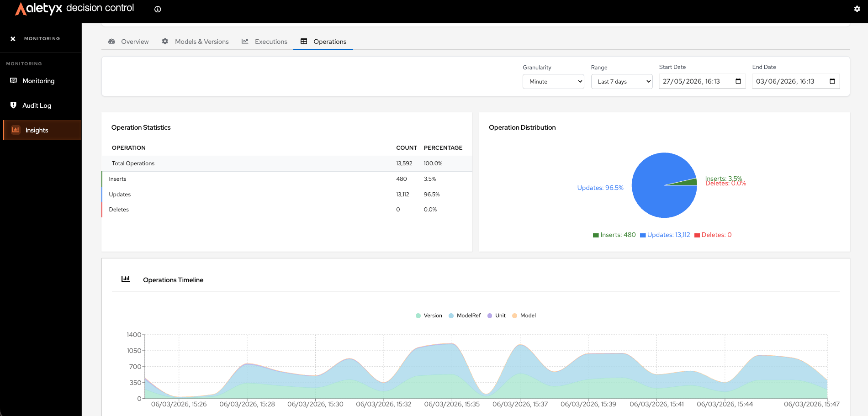Click the 06/03/2026, 15:35 timeline axis label
Screen dimensions: 868x416
click(452, 404)
